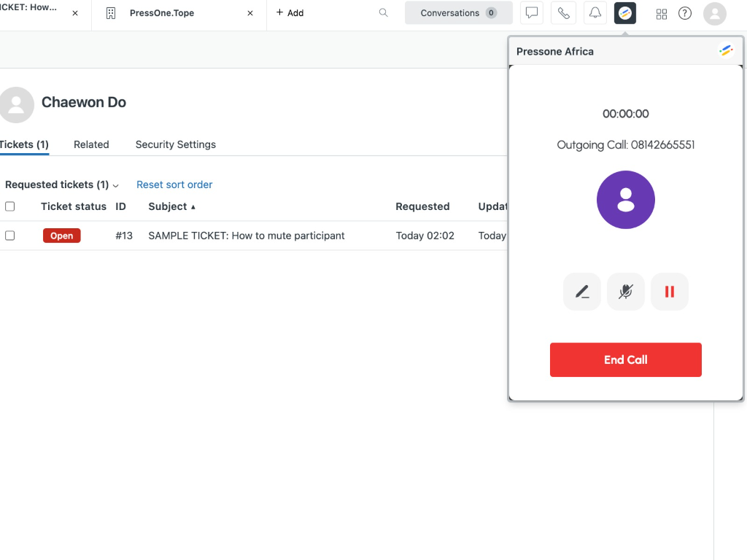This screenshot has width=747, height=560.
Task: Click the red End Call button
Action: coord(625,359)
